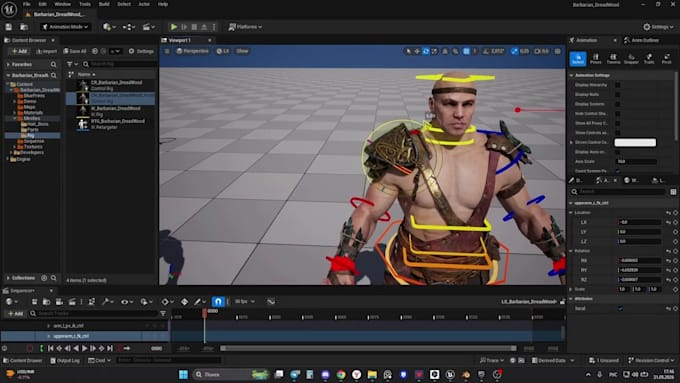Toggle the local attribute checkbox
The image size is (680, 383).
(x=620, y=308)
